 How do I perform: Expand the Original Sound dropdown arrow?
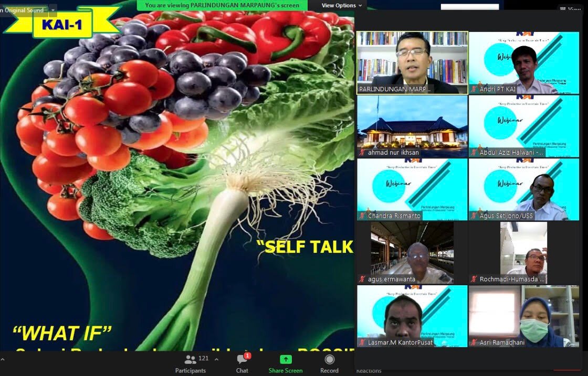[x=52, y=10]
